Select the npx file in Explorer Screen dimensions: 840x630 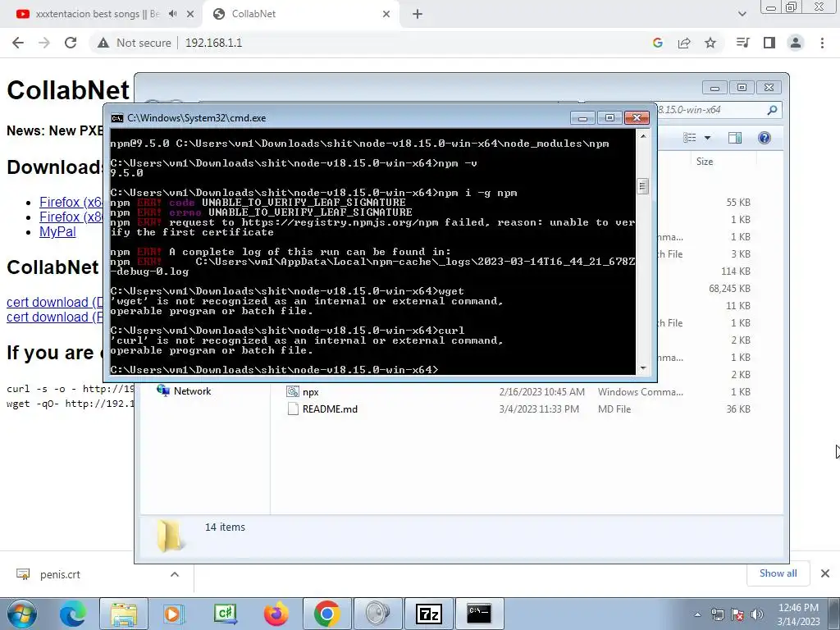point(311,392)
